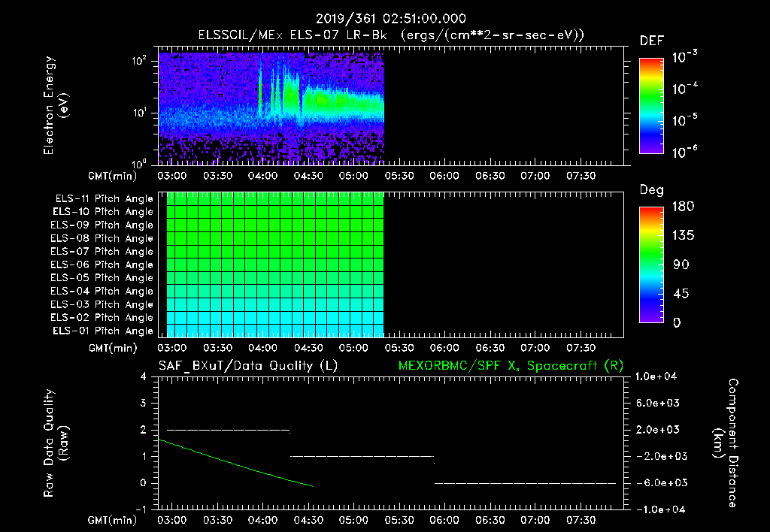The image size is (770, 532).
Task: Click the Deg pitch angle color bar
Action: coord(651,265)
